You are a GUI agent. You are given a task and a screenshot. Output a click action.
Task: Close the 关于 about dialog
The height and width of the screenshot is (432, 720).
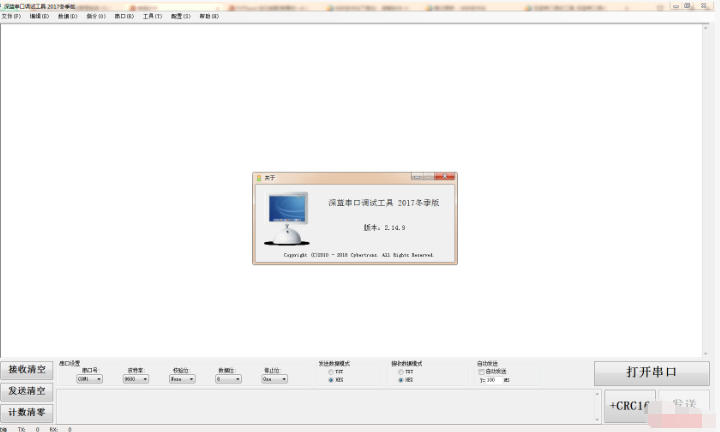444,177
